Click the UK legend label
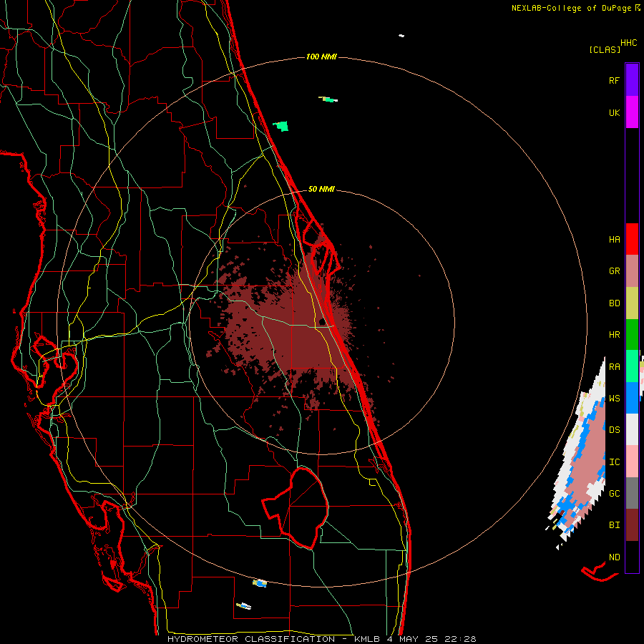This screenshot has width=644, height=644. click(614, 112)
